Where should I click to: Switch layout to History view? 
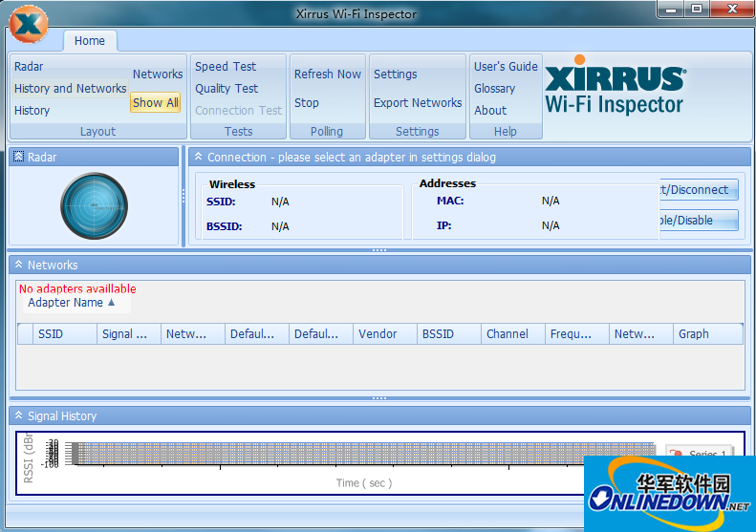32,111
